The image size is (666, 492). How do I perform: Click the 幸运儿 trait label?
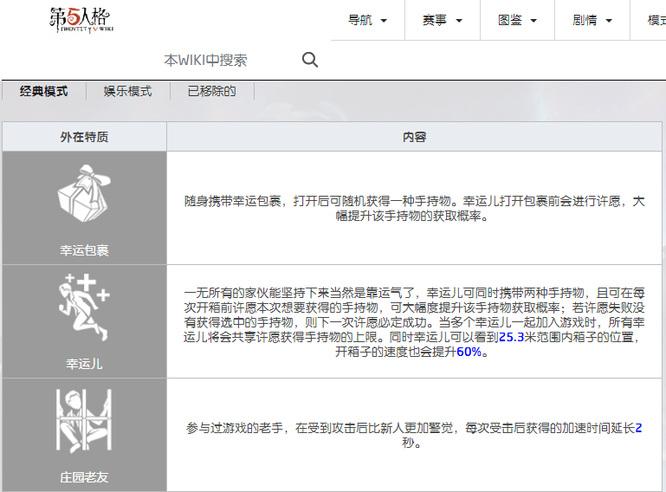click(84, 364)
